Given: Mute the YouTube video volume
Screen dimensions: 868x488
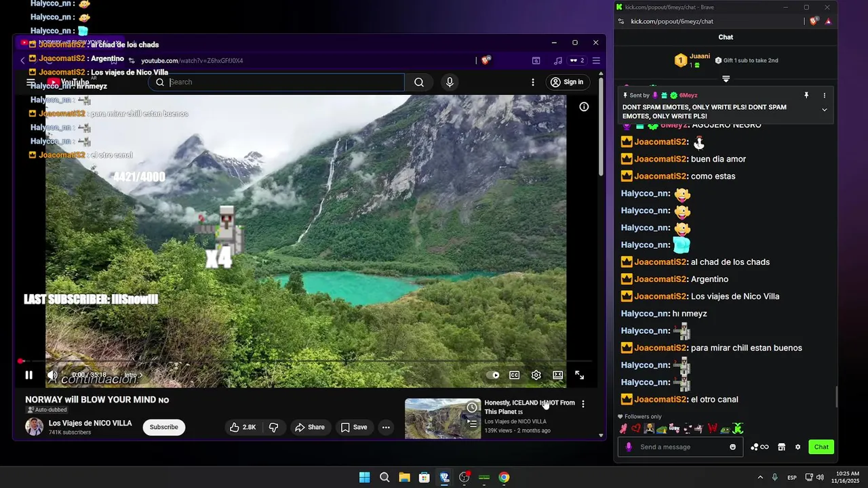Looking at the screenshot, I should 52,375.
